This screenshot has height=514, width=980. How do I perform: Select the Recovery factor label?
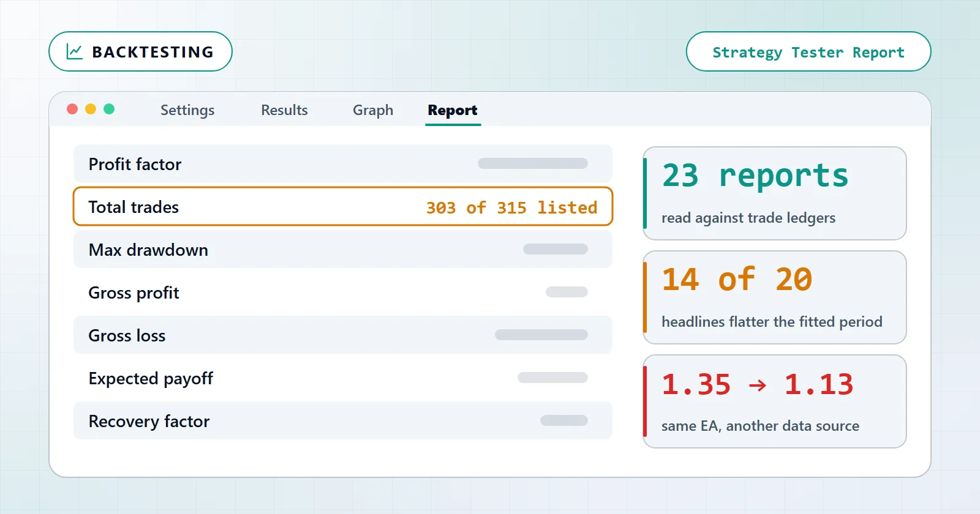tap(149, 422)
